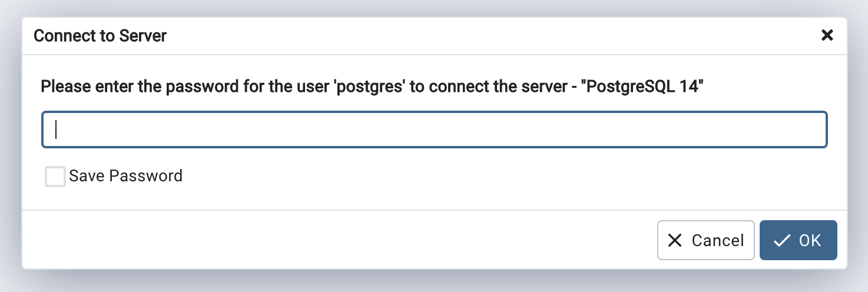The image size is (868, 292).
Task: Cancel the server connection prompt
Action: 705,240
